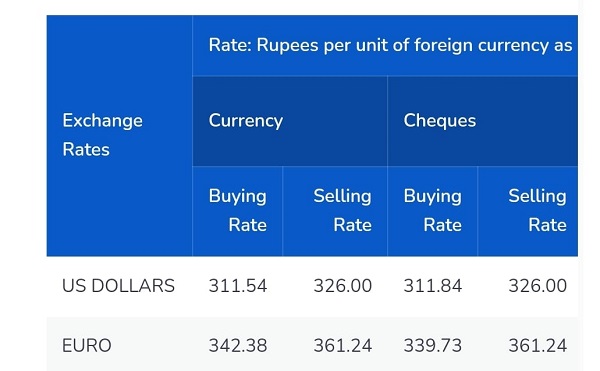Click US Dollars currency buying rate 311.54

click(x=238, y=286)
